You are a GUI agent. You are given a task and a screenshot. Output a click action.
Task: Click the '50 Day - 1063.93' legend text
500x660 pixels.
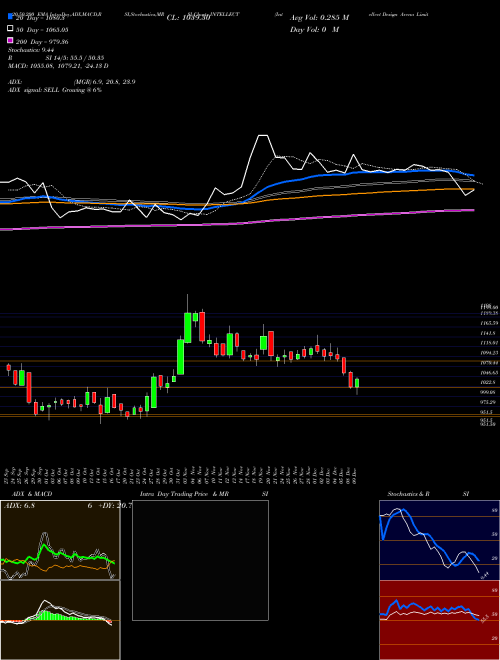43,30
